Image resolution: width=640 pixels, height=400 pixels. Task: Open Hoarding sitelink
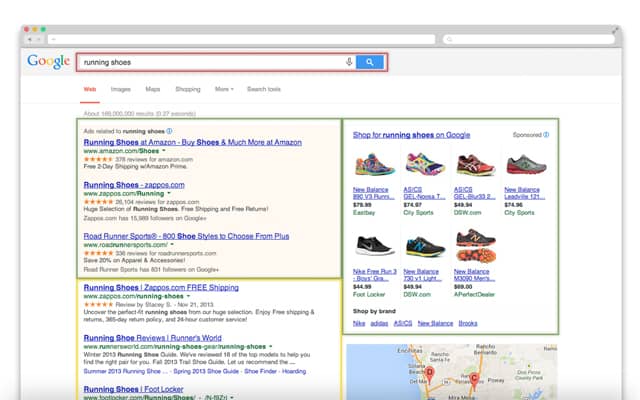click(294, 371)
